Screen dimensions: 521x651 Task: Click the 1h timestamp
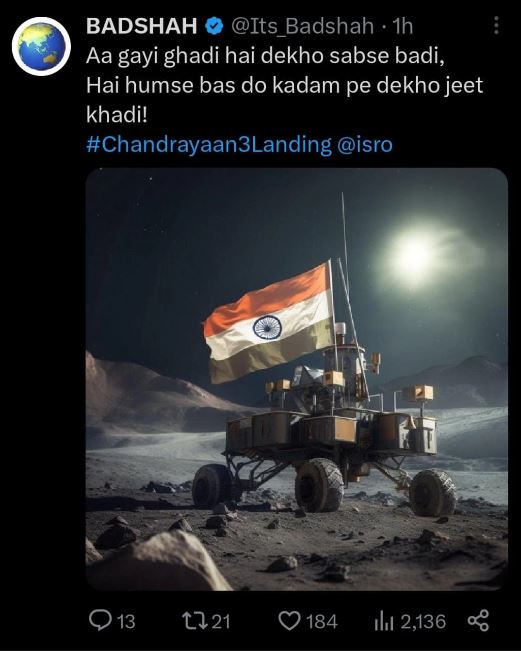pyautogui.click(x=403, y=27)
